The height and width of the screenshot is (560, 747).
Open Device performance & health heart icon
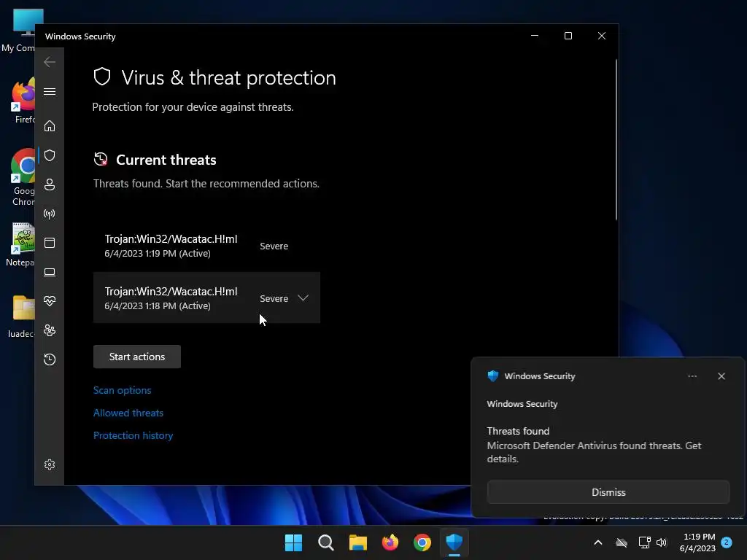point(50,301)
